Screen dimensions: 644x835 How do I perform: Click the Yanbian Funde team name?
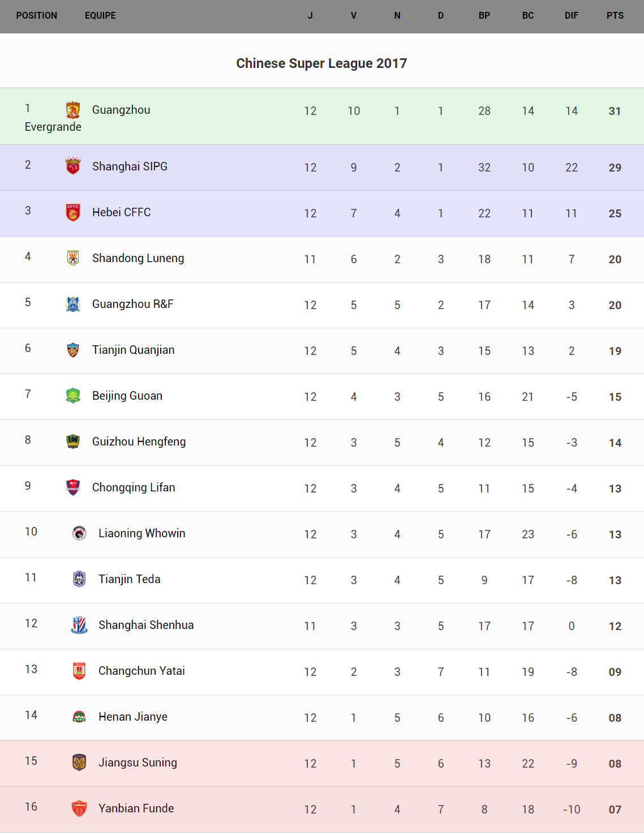[136, 808]
